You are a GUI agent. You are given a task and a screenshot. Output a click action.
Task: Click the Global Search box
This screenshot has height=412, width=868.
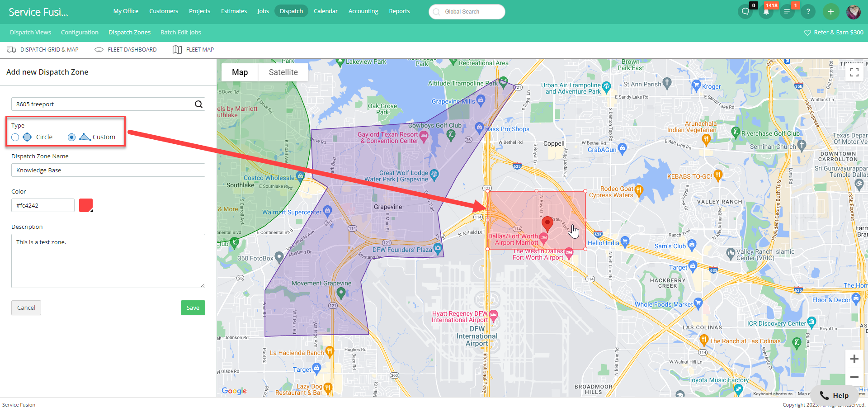click(467, 12)
